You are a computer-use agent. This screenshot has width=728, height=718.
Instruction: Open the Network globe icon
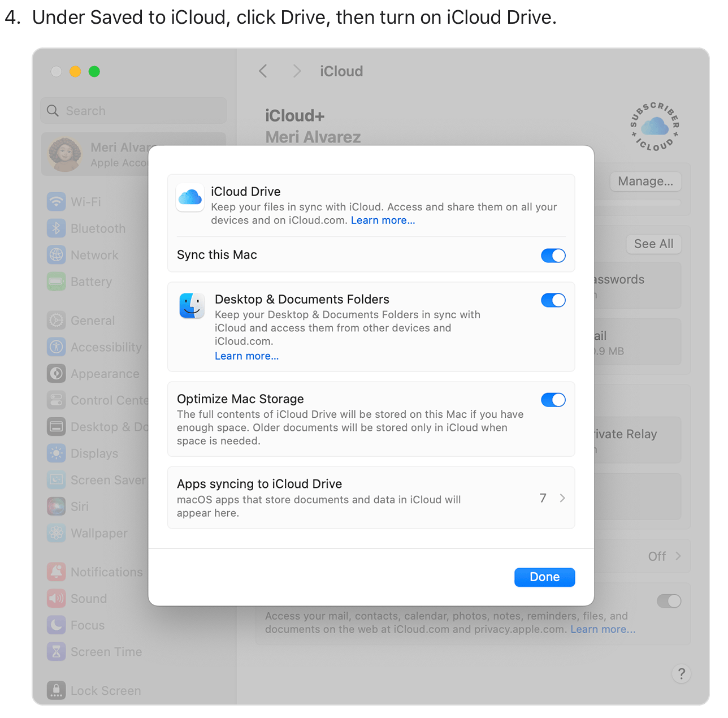pos(56,254)
